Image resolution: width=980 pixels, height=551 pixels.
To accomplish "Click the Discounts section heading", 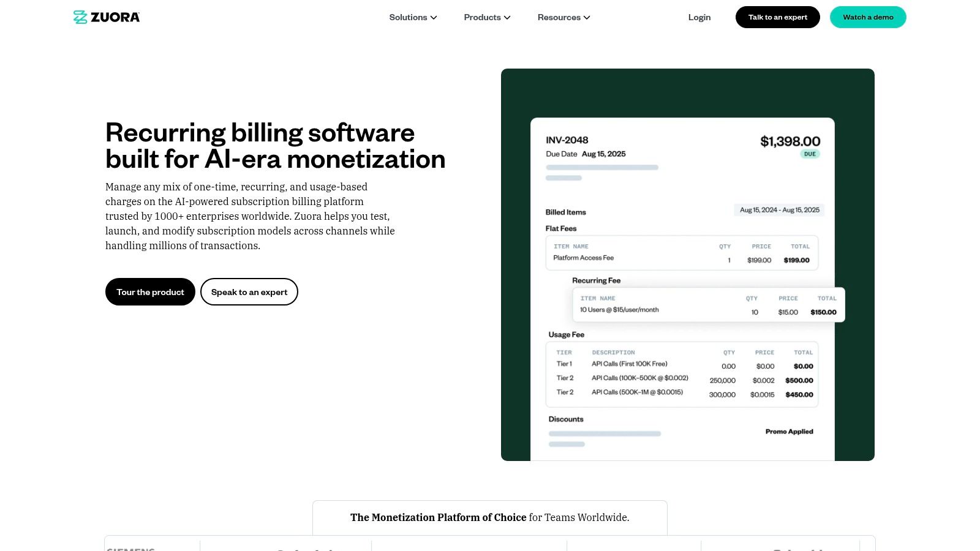I will (x=566, y=419).
